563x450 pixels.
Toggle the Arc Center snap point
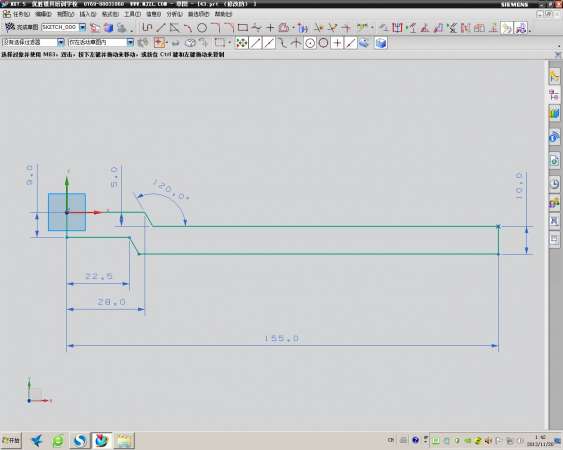tap(310, 43)
